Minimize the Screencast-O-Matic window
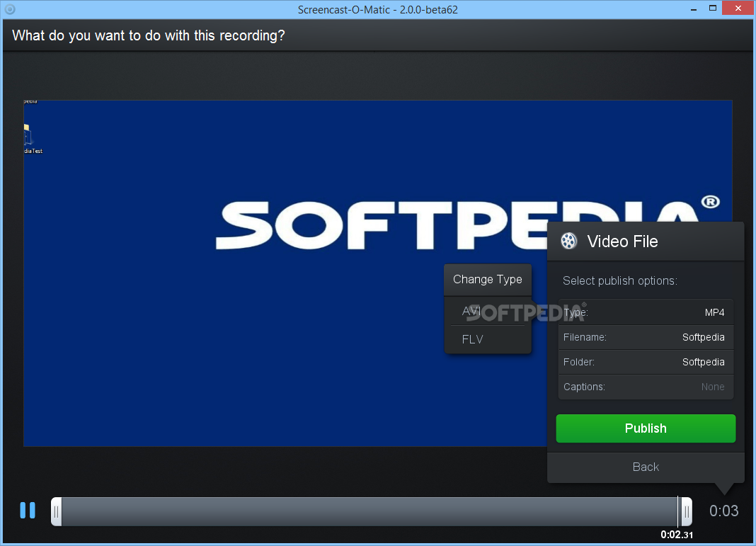The image size is (756, 546). pyautogui.click(x=693, y=9)
